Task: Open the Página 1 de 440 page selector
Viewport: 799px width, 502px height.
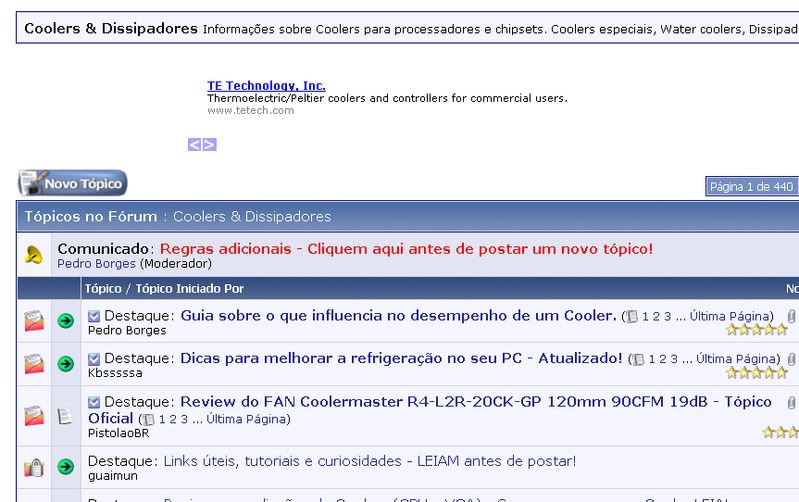Action: point(751,186)
